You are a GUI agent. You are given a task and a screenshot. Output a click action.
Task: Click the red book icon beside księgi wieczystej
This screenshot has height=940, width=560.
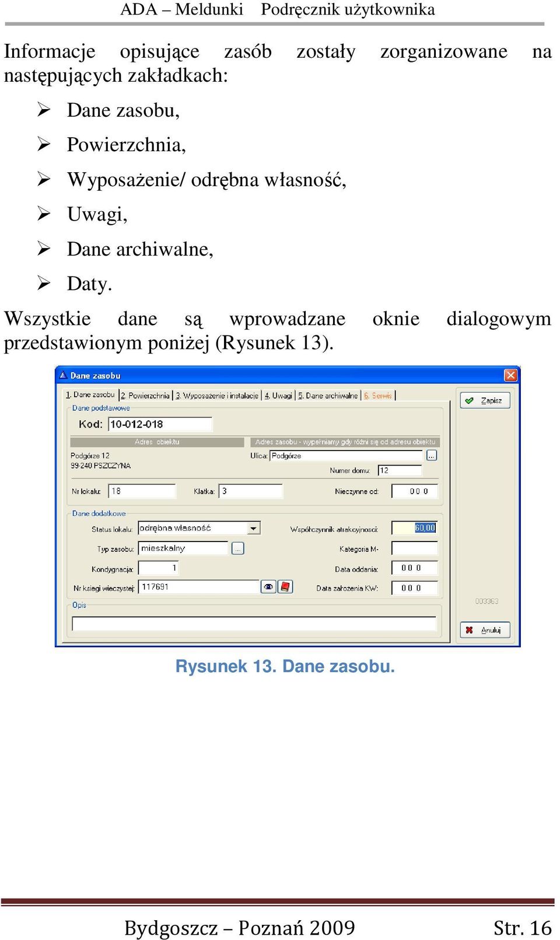pos(285,587)
